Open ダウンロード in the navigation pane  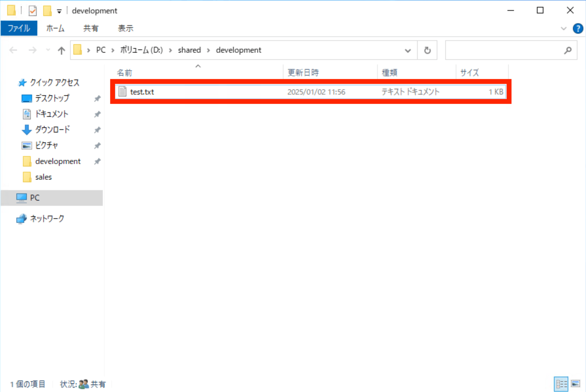point(52,130)
